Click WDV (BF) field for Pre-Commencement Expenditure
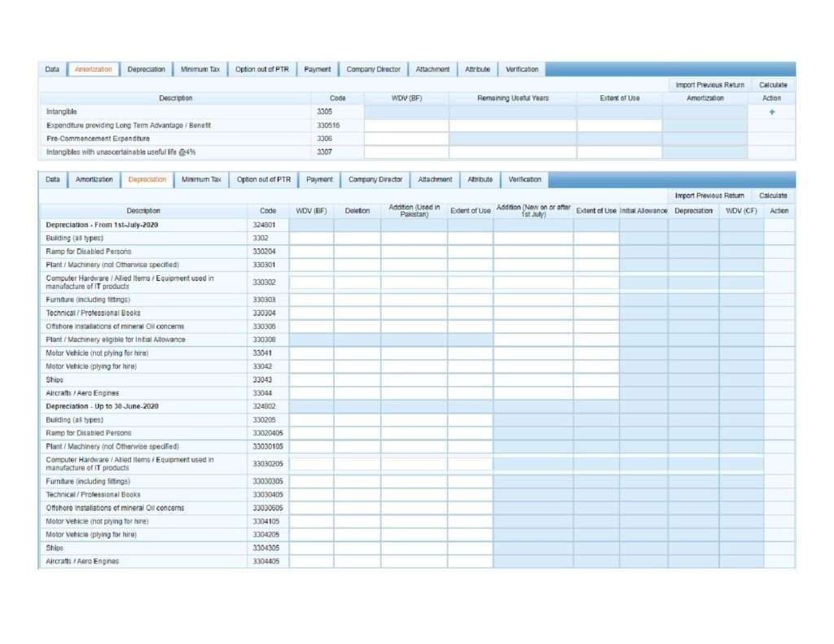The width and height of the screenshot is (834, 644). pyautogui.click(x=406, y=139)
